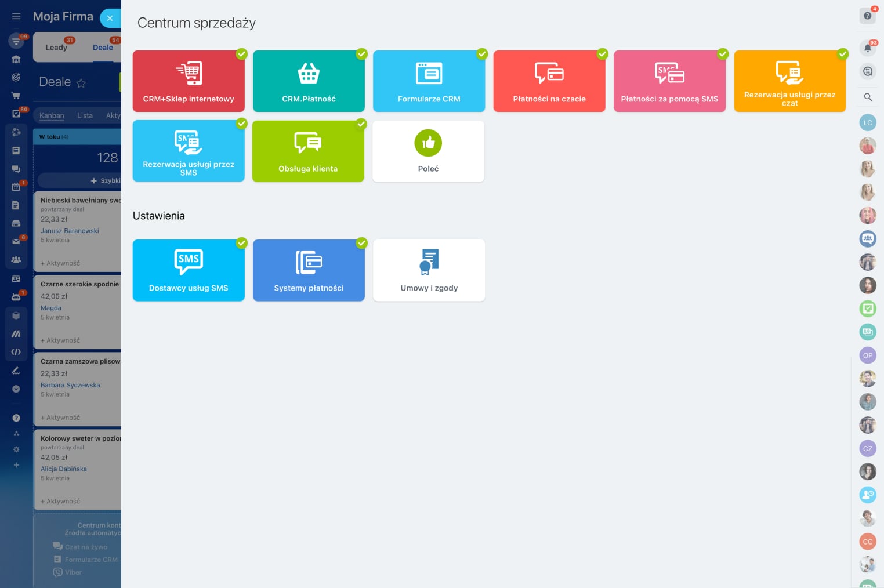Open Płatności na czacie tile
Viewport: 884px width, 588px height.
[x=549, y=81]
